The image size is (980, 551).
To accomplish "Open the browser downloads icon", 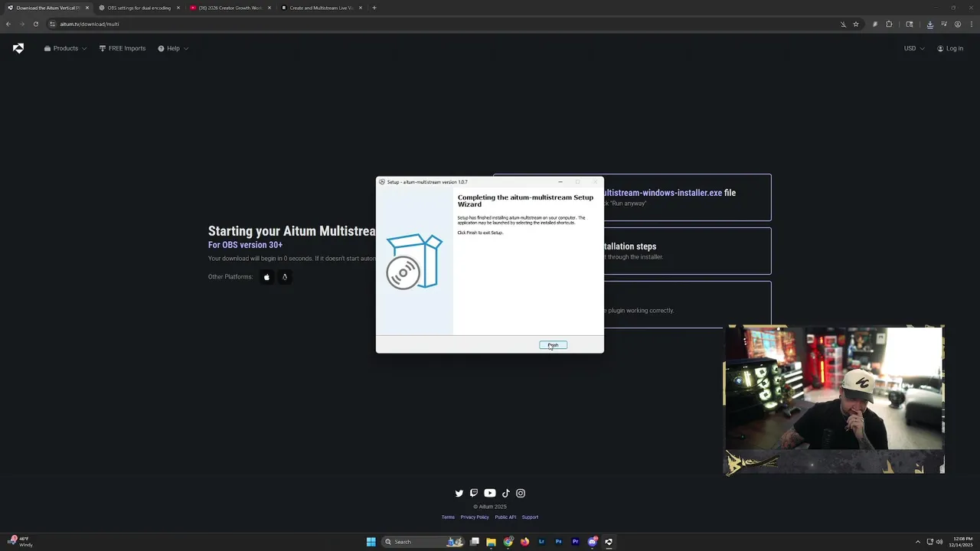I will 930,24.
